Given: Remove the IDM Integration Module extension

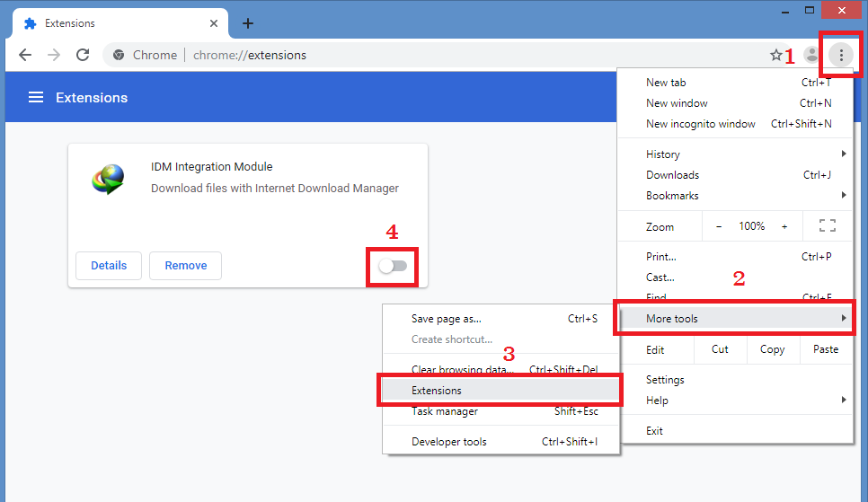Looking at the screenshot, I should (x=185, y=266).
